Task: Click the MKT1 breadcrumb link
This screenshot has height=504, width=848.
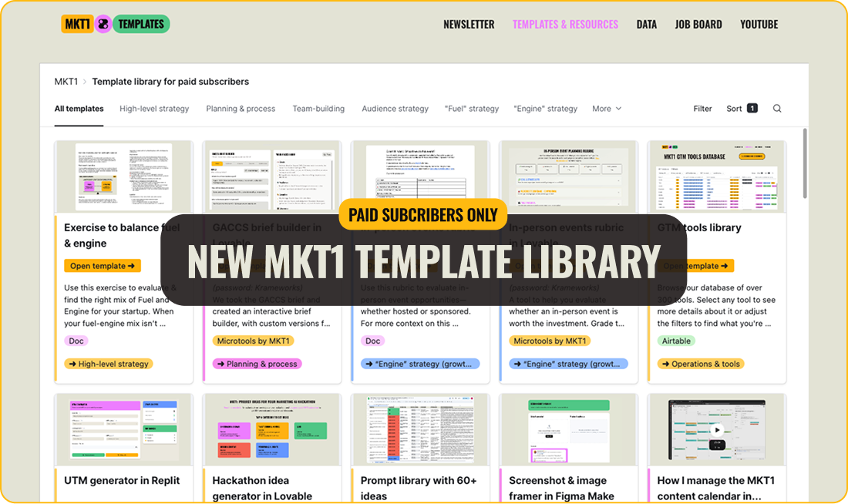Action: pos(66,82)
